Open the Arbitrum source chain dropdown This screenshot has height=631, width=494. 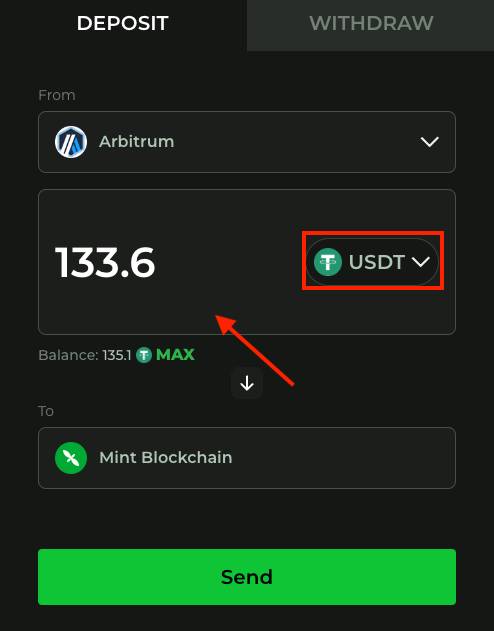coord(247,142)
